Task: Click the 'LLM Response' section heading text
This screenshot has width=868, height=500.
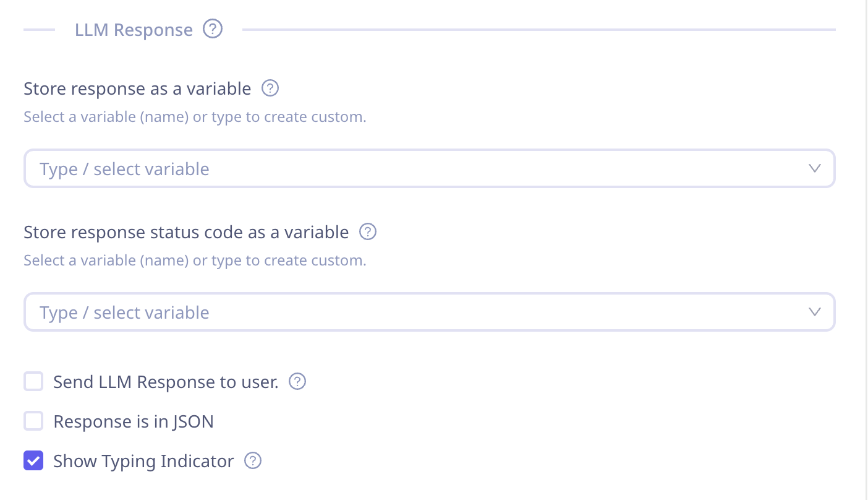Action: pos(134,30)
